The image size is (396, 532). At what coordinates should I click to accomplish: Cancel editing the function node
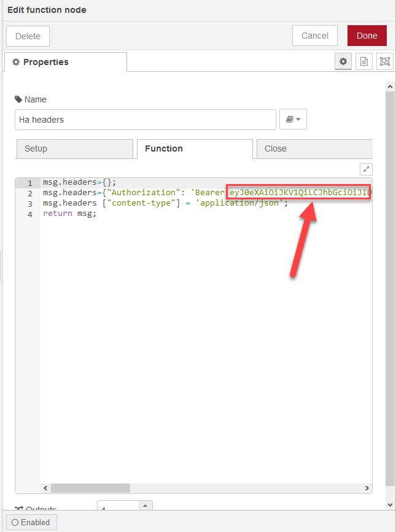(315, 36)
